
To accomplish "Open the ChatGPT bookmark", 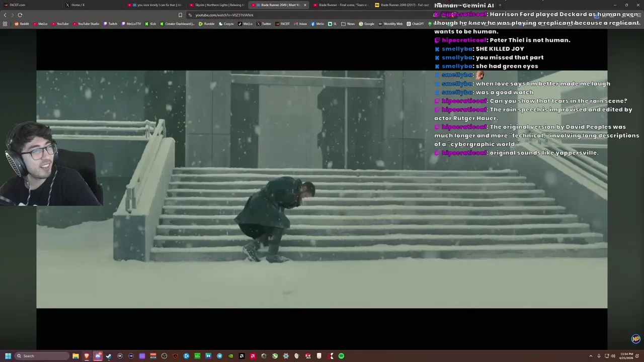I will click(415, 24).
